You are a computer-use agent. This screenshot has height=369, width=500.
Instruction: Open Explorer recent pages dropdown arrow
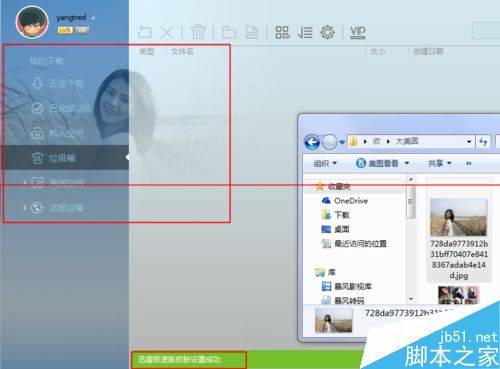pos(342,142)
